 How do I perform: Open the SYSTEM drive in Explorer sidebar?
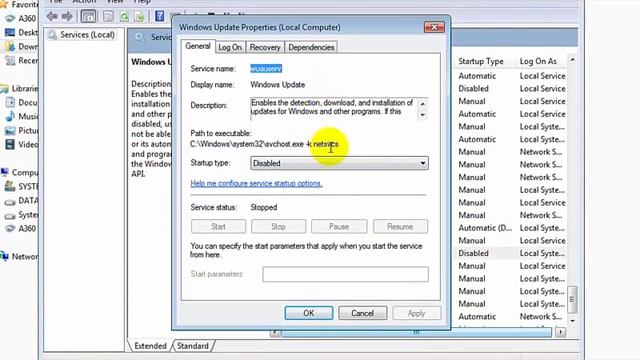pos(22,187)
